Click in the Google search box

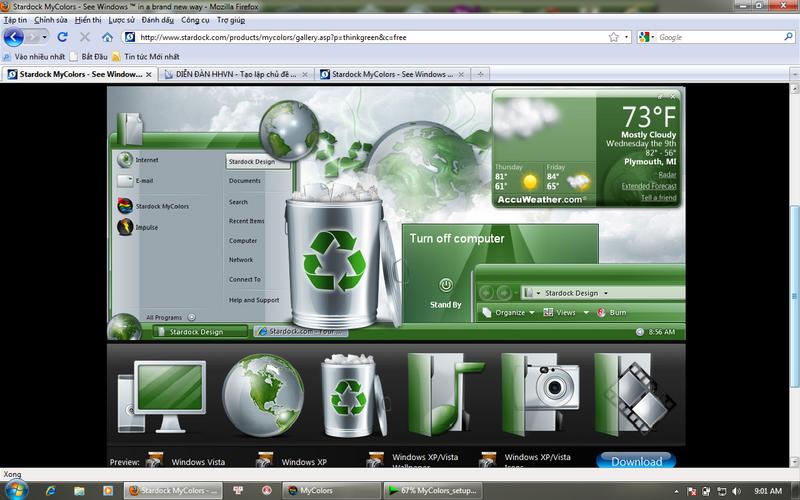coord(715,37)
